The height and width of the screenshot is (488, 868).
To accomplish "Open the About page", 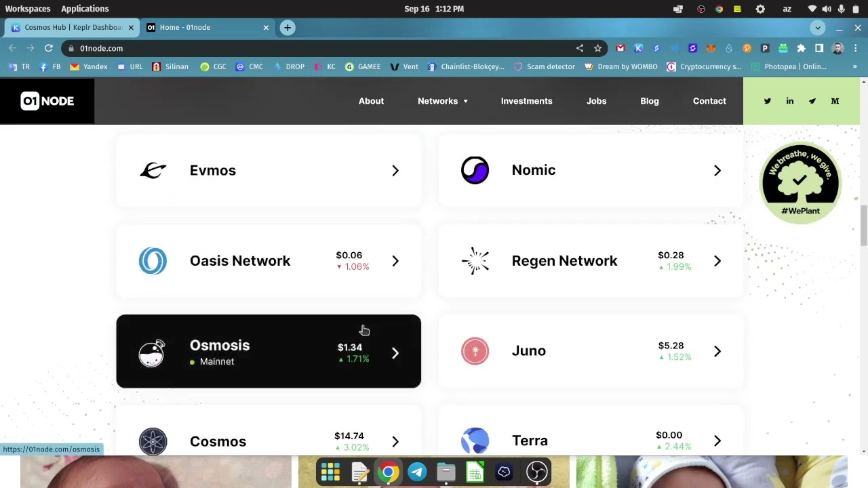I will pyautogui.click(x=371, y=101).
